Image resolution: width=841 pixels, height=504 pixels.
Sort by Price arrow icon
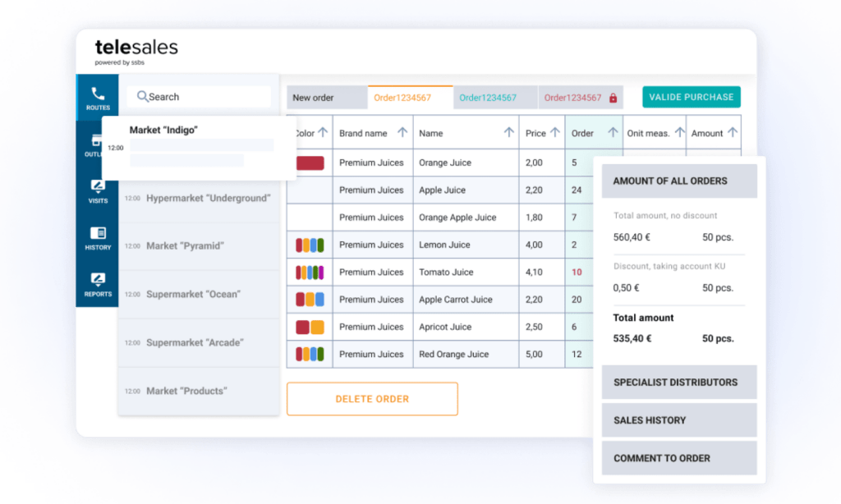(555, 133)
